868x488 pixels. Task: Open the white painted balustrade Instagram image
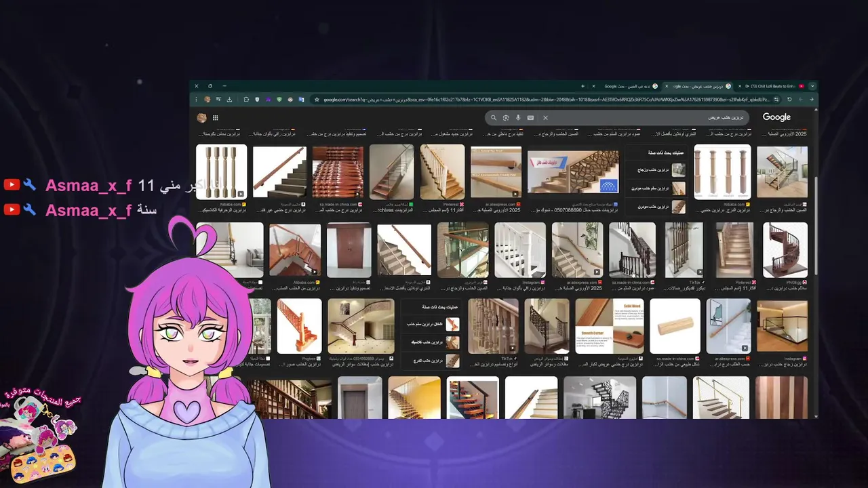(520, 250)
